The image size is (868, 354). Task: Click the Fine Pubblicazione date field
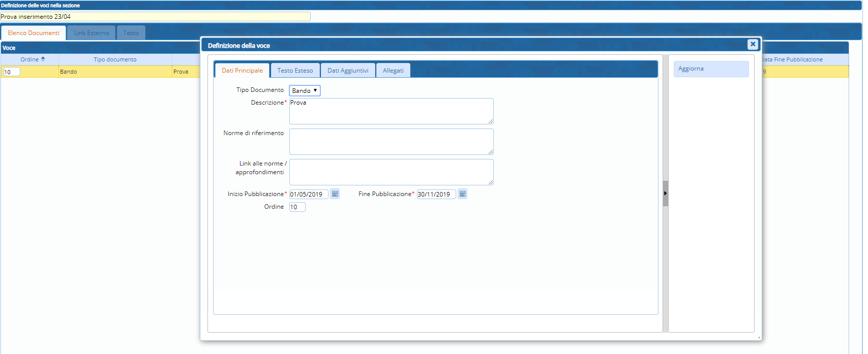tap(436, 195)
